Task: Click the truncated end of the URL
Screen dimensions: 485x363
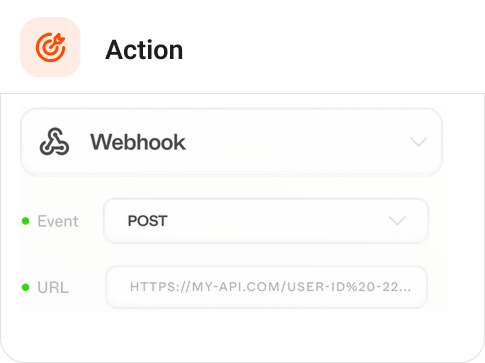Action: (396, 287)
